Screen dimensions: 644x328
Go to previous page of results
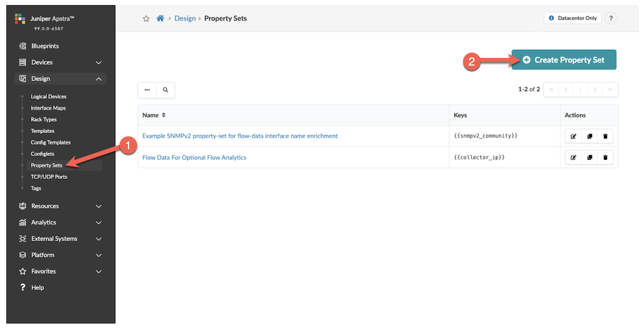point(566,90)
